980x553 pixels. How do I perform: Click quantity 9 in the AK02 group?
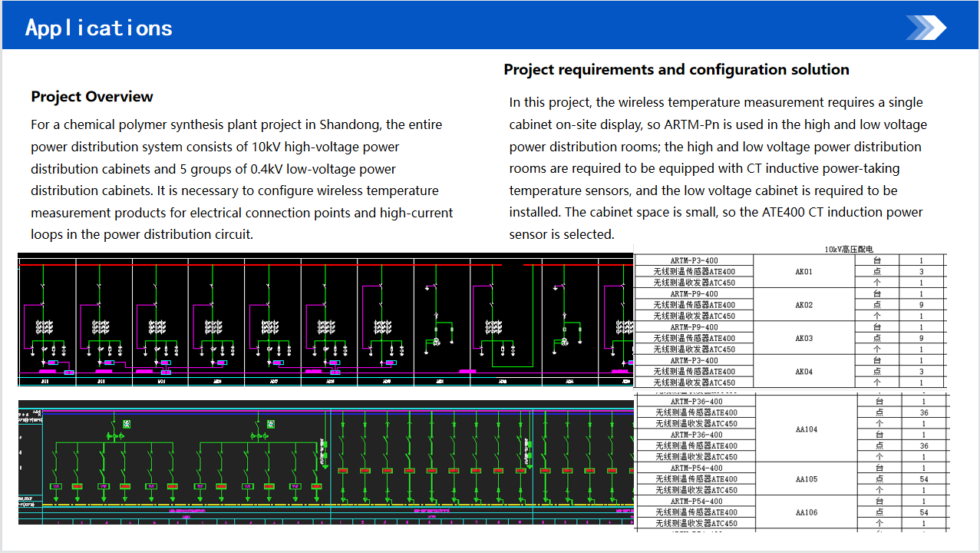click(x=921, y=305)
